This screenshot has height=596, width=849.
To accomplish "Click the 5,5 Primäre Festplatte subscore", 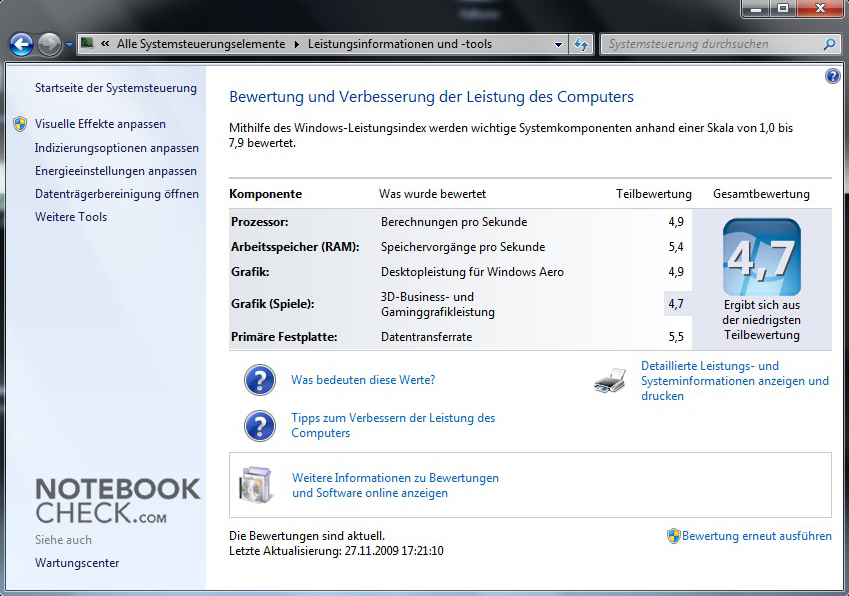I will [676, 337].
